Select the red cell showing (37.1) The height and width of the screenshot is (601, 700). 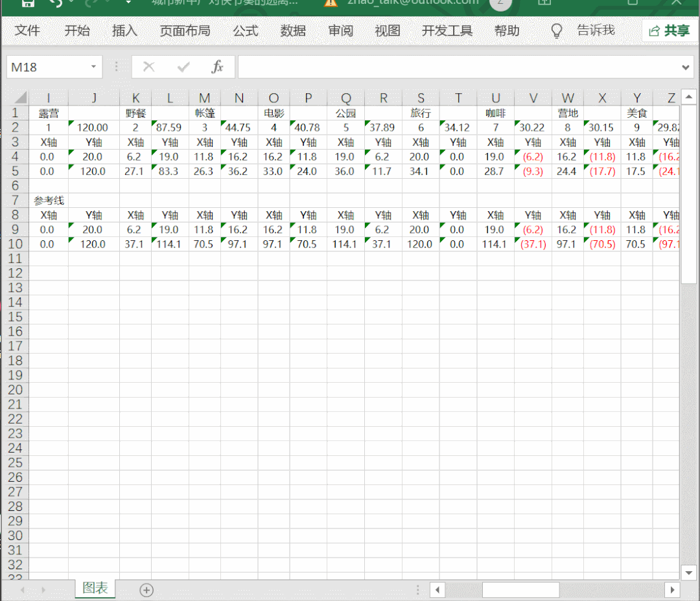pyautogui.click(x=533, y=245)
